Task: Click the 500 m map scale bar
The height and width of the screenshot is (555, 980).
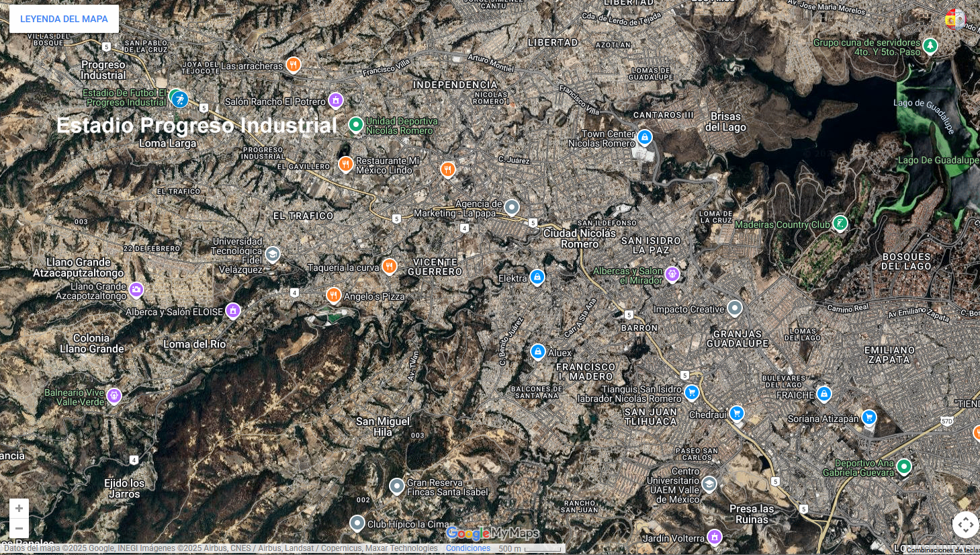Action: (x=529, y=549)
